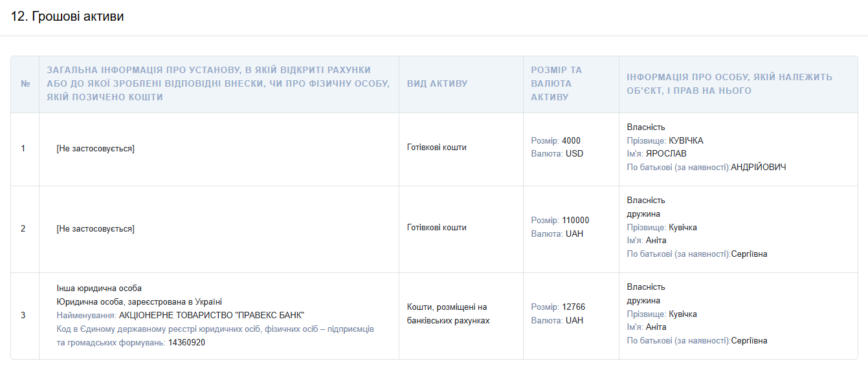Screen dimensions: 868x370
Task: Click the patronymic АНДРІЙОВИЧ
Action: pyautogui.click(x=758, y=168)
